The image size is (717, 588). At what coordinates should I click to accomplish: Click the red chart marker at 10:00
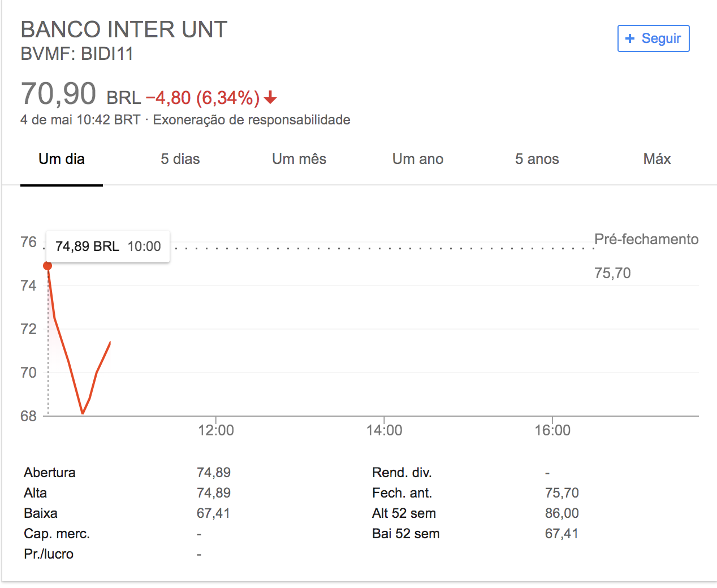click(47, 266)
